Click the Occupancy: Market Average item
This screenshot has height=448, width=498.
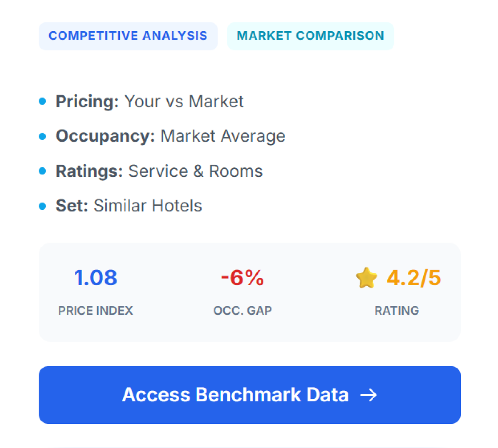point(171,136)
